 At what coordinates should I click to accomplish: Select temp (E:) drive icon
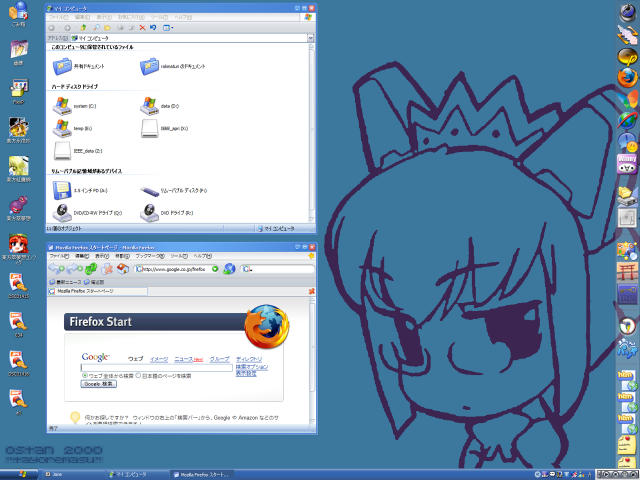(62, 128)
